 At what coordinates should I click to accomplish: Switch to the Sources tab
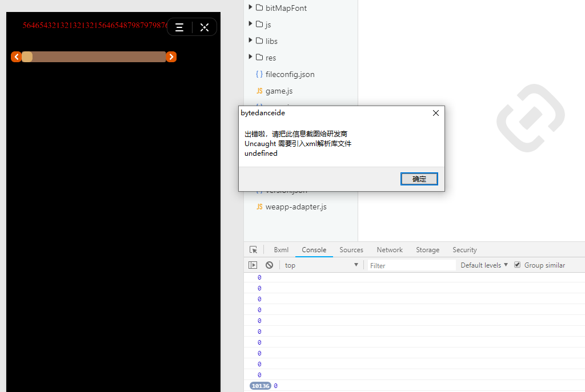tap(351, 250)
